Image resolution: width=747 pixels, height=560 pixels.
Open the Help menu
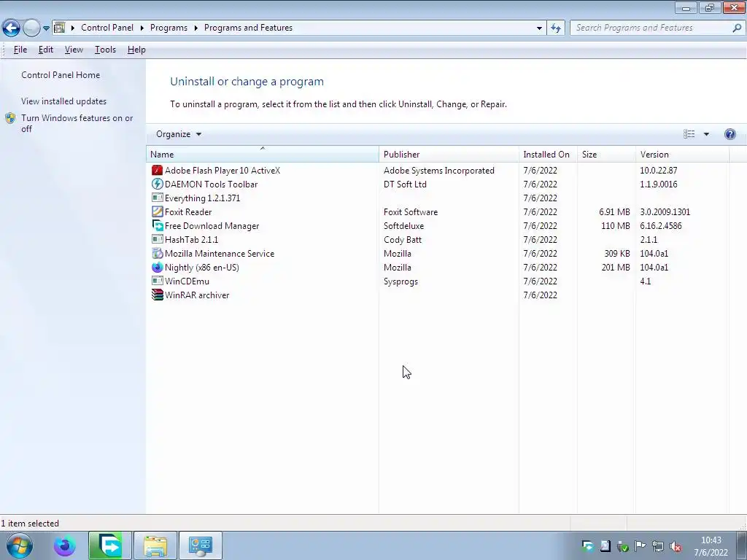click(136, 50)
